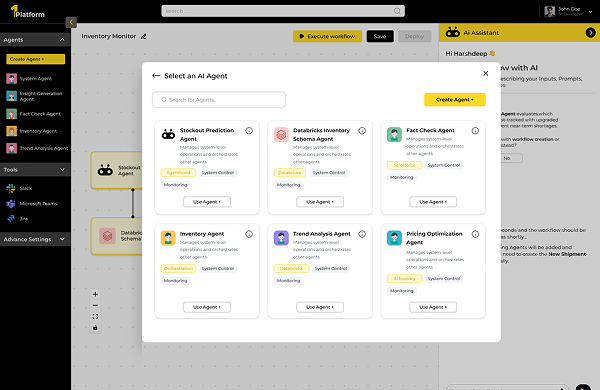
Task: Fit the canvas view to screen
Action: click(x=95, y=317)
